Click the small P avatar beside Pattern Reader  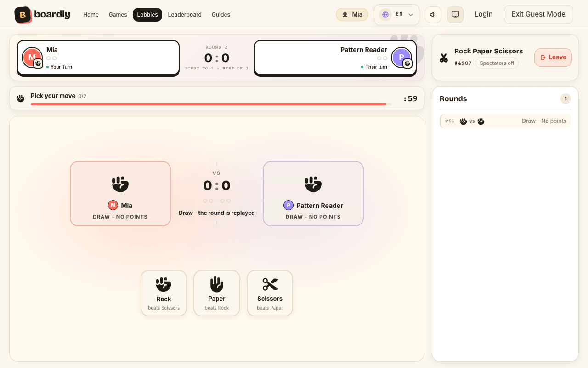288,205
